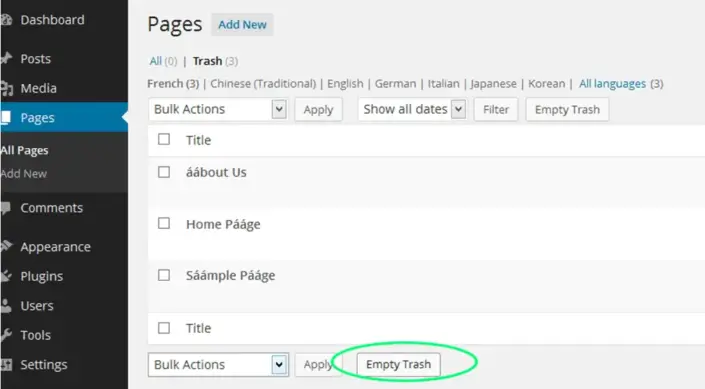Click the Add New button near Pages heading
Viewport: 705px width, 389px height.
click(242, 25)
